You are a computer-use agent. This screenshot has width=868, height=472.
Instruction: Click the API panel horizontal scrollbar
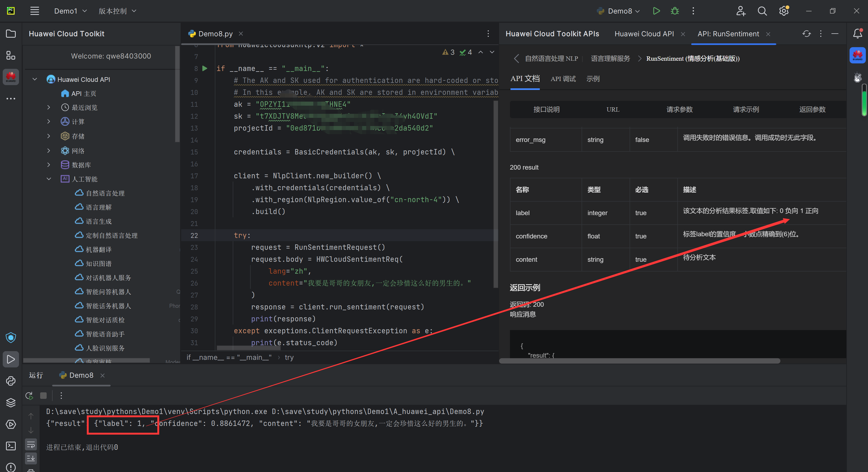coord(639,361)
